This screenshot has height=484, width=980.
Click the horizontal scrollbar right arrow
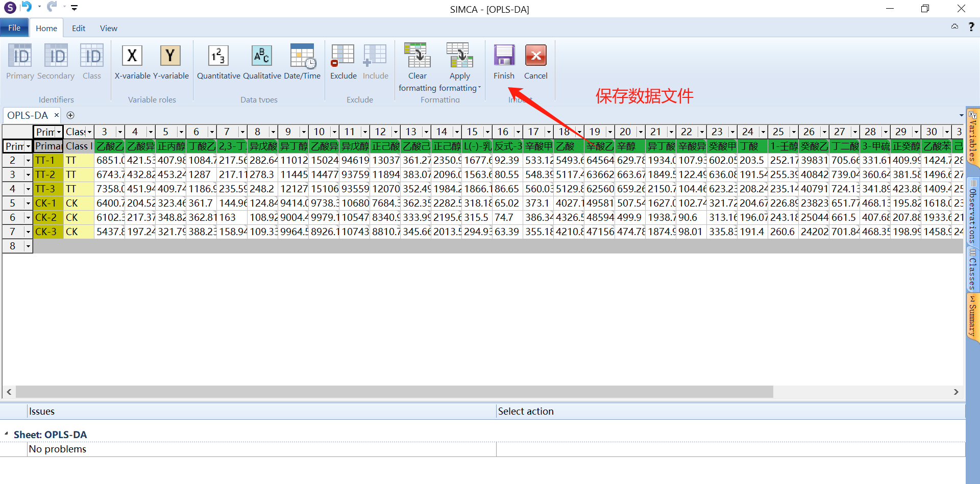pyautogui.click(x=956, y=392)
